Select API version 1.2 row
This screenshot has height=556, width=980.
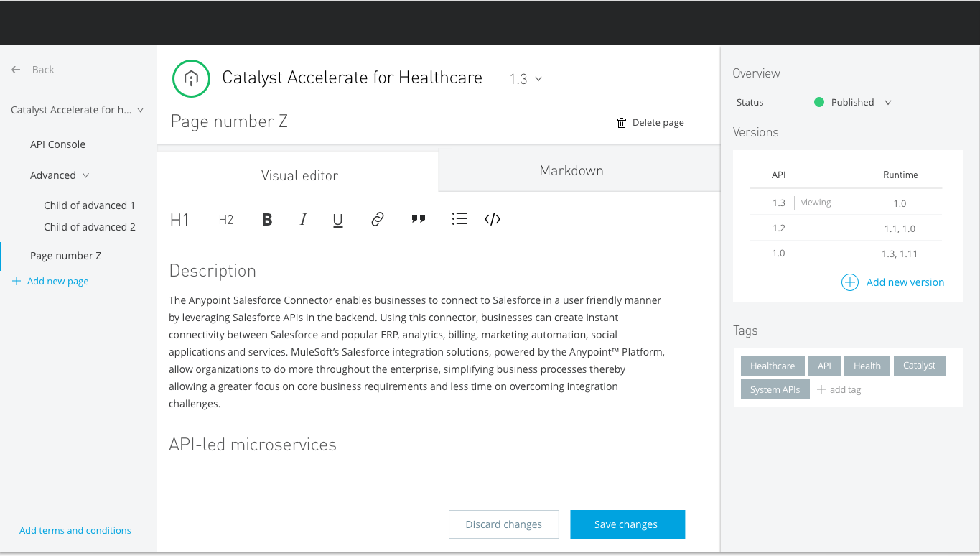tap(846, 228)
